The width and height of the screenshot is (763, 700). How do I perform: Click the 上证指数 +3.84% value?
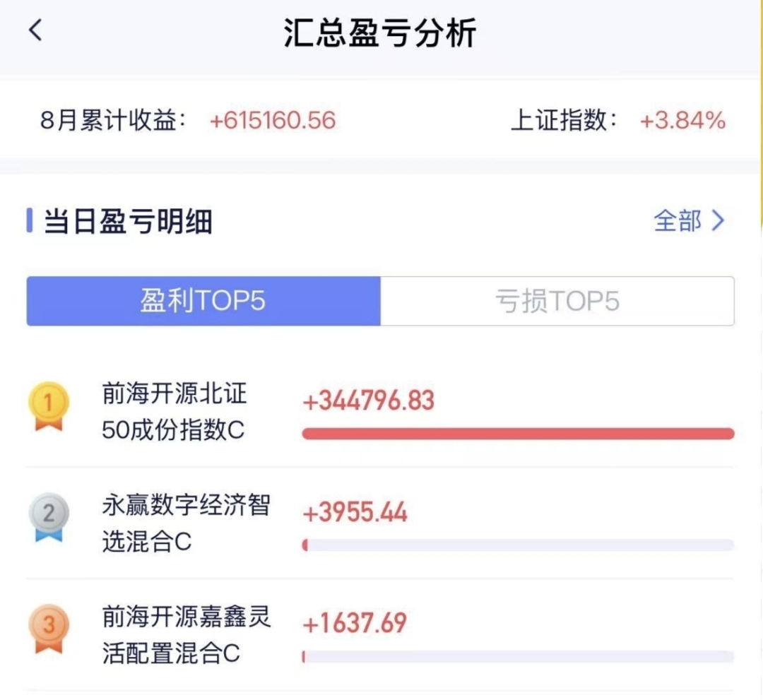682,120
